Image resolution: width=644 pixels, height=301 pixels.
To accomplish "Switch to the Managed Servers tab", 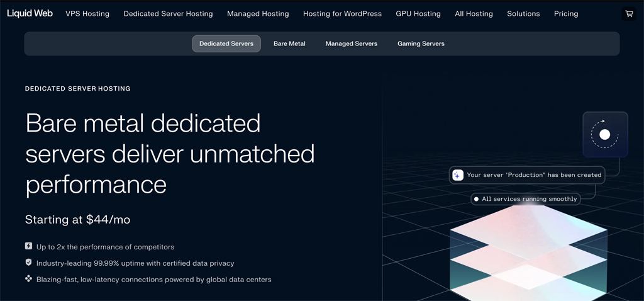I will [351, 44].
